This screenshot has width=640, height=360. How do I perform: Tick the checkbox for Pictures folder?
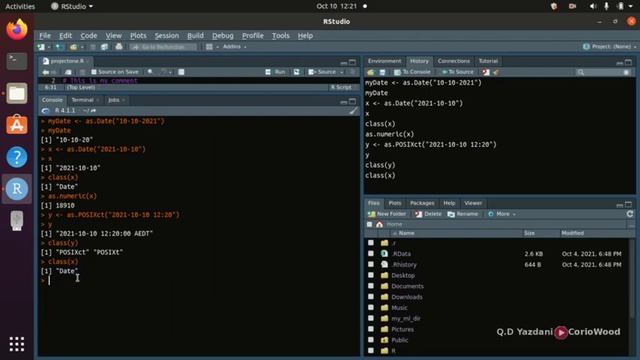371,329
